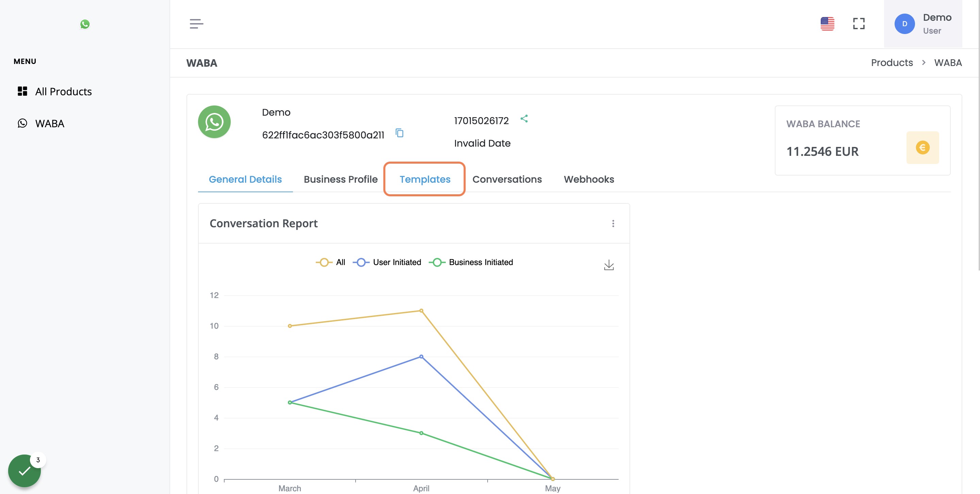
Task: Open the Demo User profile menu
Action: coord(922,24)
